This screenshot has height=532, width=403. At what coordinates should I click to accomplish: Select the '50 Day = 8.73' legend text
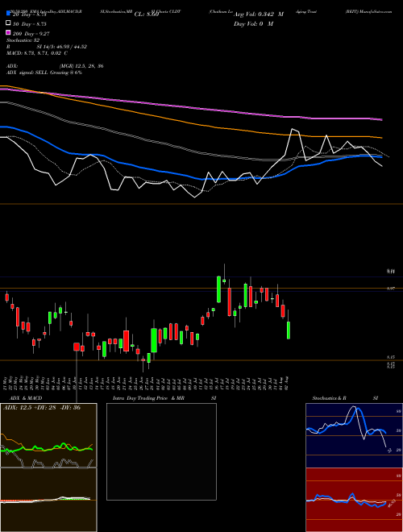[30, 24]
